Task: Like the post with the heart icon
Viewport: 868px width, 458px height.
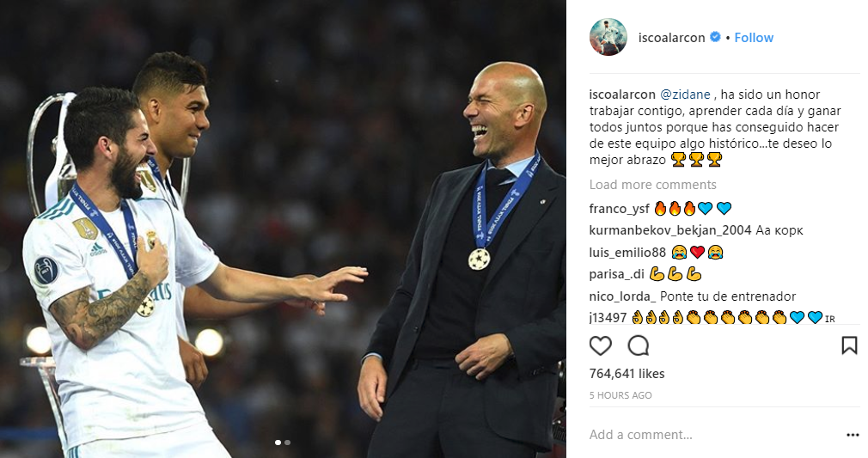Action: [x=600, y=345]
